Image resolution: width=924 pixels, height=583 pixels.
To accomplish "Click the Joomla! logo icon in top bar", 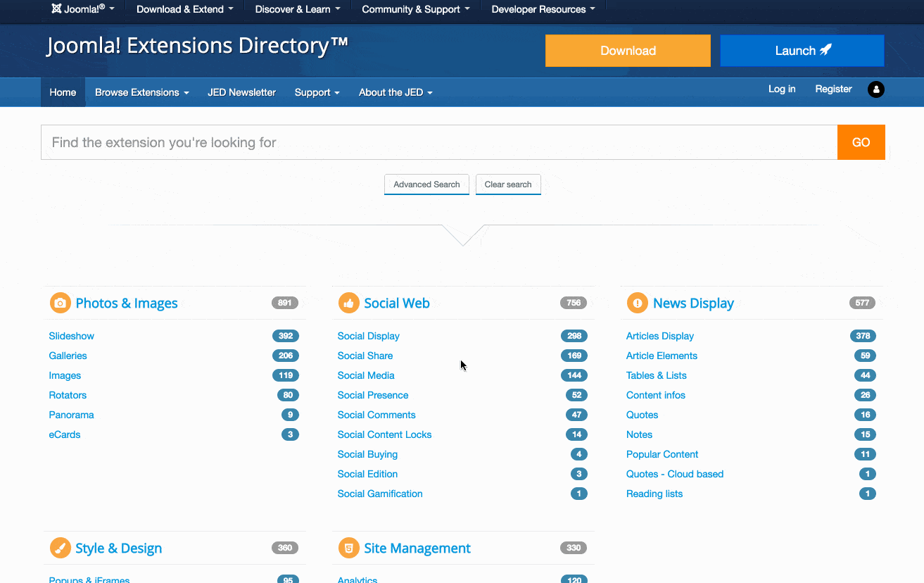I will click(x=56, y=8).
